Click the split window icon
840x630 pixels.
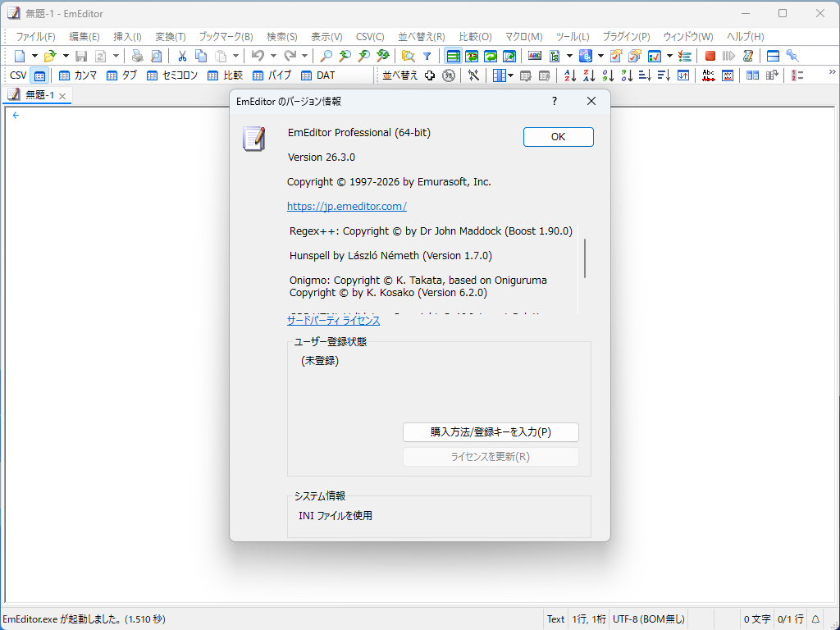773,56
